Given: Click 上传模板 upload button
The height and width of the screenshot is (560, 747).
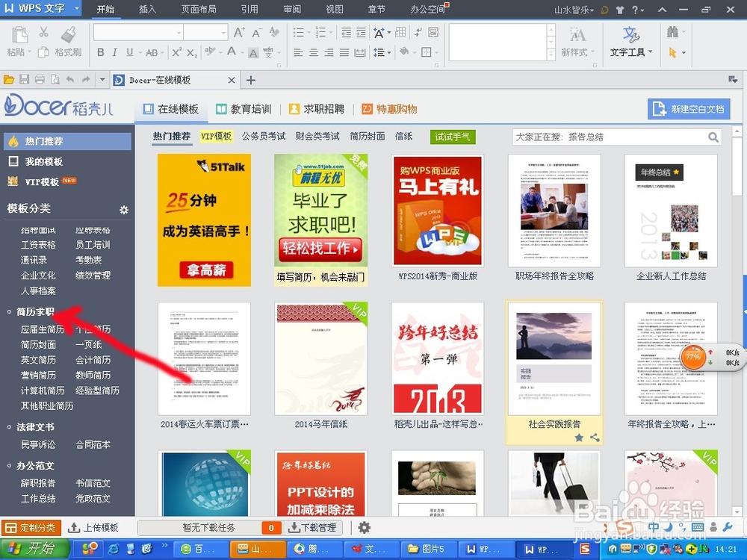Looking at the screenshot, I should click(93, 528).
